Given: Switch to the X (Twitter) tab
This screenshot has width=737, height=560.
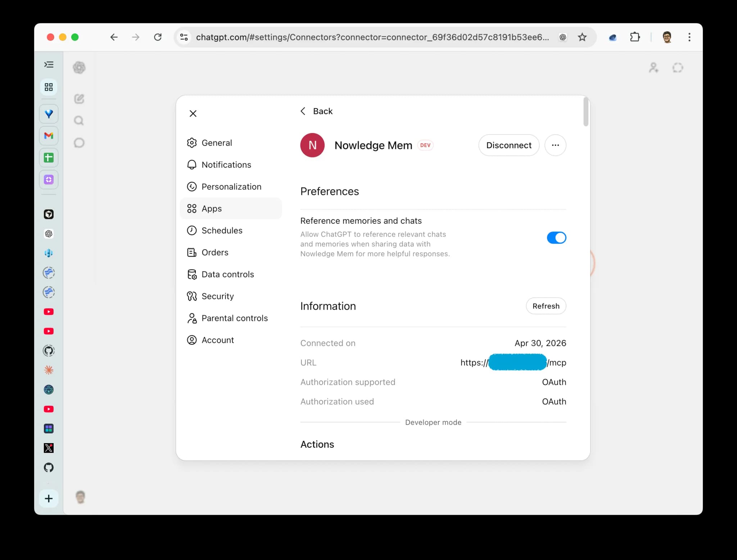Looking at the screenshot, I should point(49,448).
